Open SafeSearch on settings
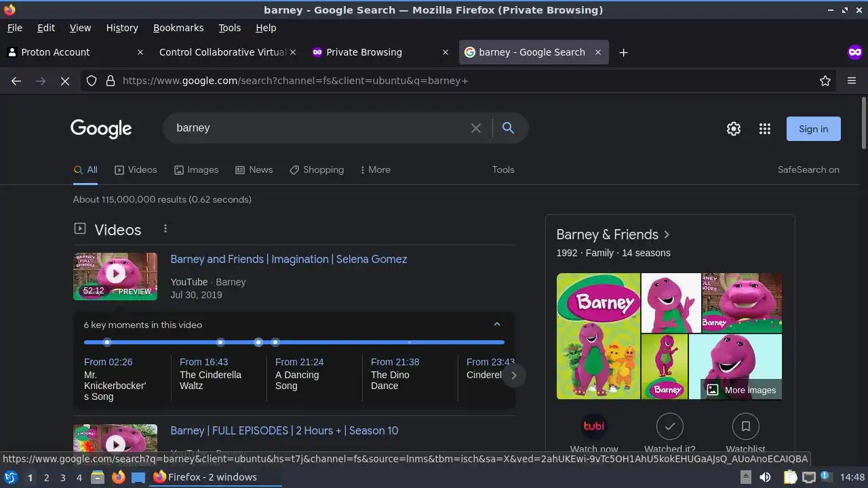This screenshot has width=868, height=488. click(808, 169)
